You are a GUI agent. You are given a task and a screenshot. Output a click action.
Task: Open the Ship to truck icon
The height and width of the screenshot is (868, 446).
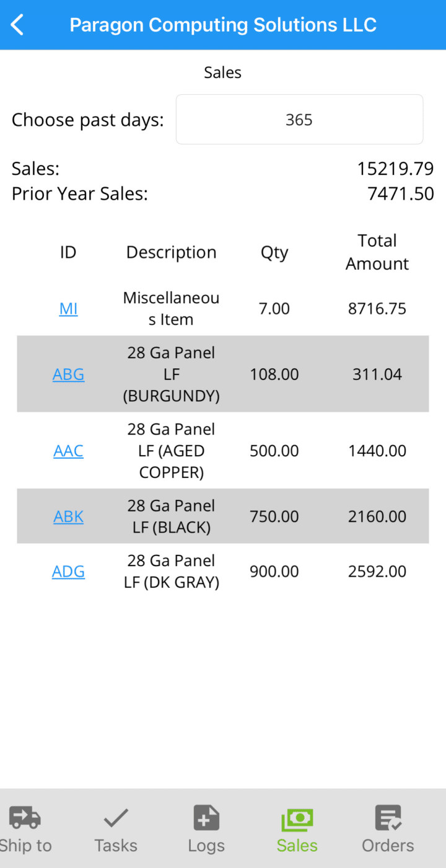[25, 818]
